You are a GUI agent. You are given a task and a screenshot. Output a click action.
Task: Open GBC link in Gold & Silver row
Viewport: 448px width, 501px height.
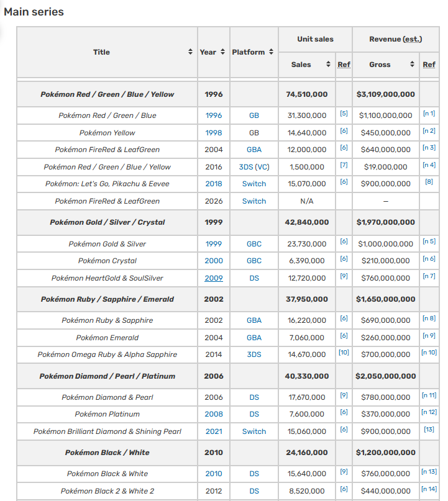(254, 244)
